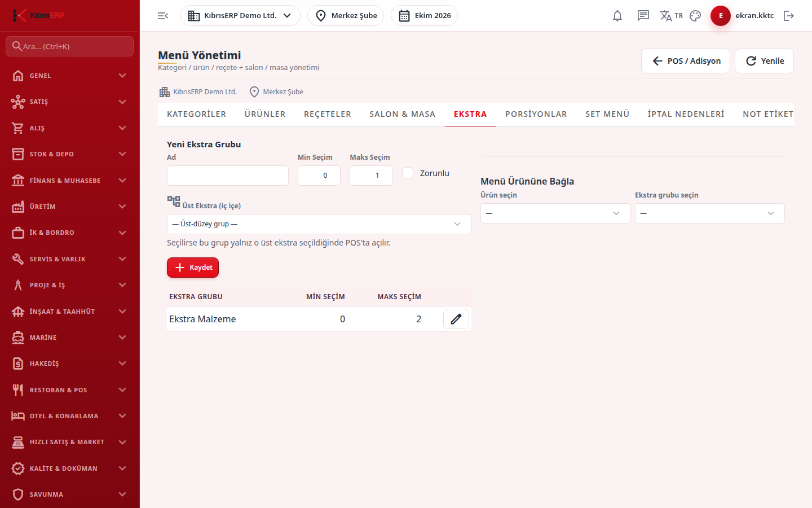Open the Üst-düzey grup dropdown

point(319,224)
